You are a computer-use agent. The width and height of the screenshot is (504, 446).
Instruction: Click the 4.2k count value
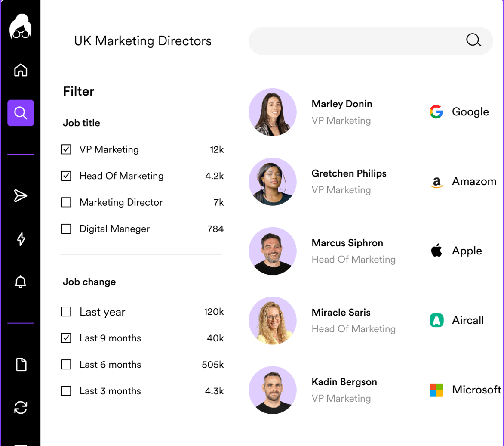pos(215,176)
